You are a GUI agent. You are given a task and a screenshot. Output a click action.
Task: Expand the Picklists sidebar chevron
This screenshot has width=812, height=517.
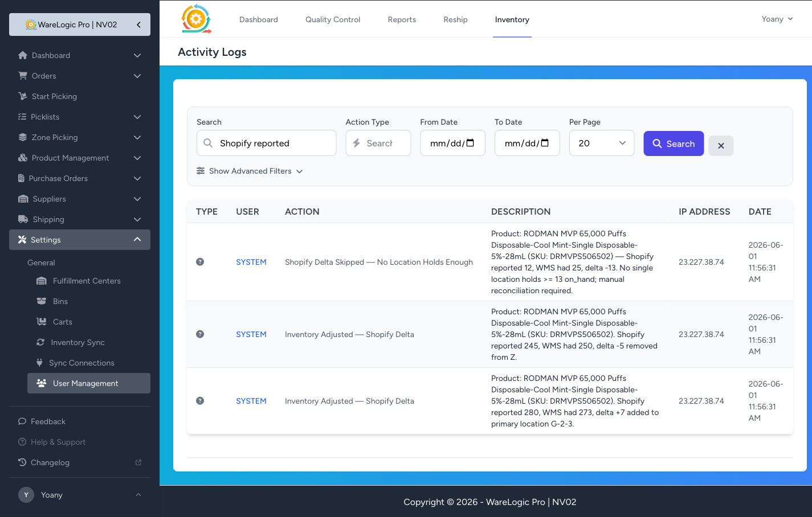[x=137, y=117]
